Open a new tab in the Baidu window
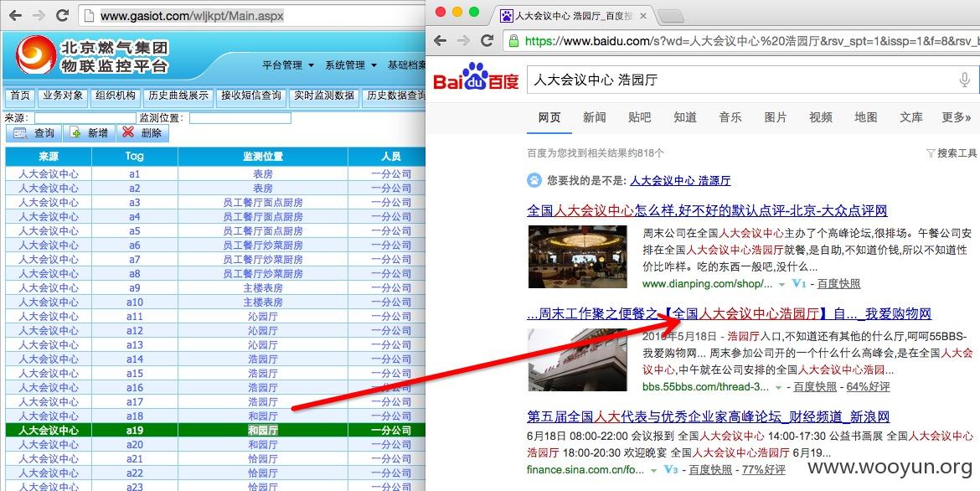The image size is (980, 491). coord(671,17)
